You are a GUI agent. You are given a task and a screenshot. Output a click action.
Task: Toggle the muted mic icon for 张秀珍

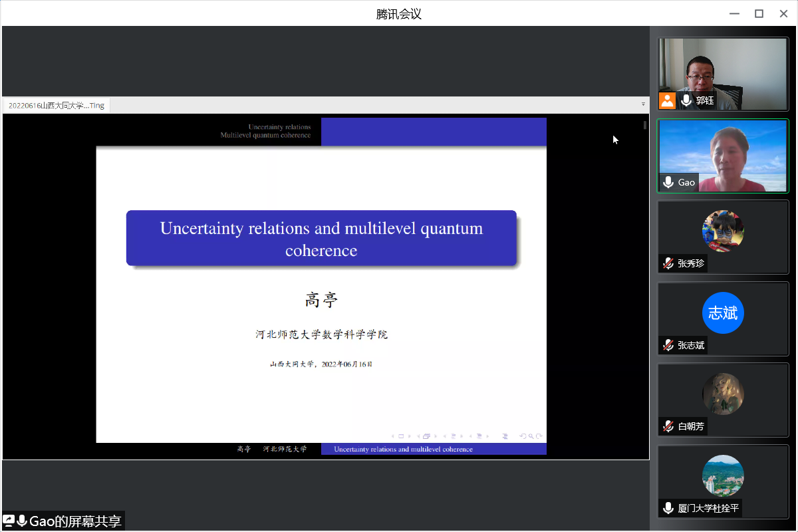pyautogui.click(x=668, y=263)
